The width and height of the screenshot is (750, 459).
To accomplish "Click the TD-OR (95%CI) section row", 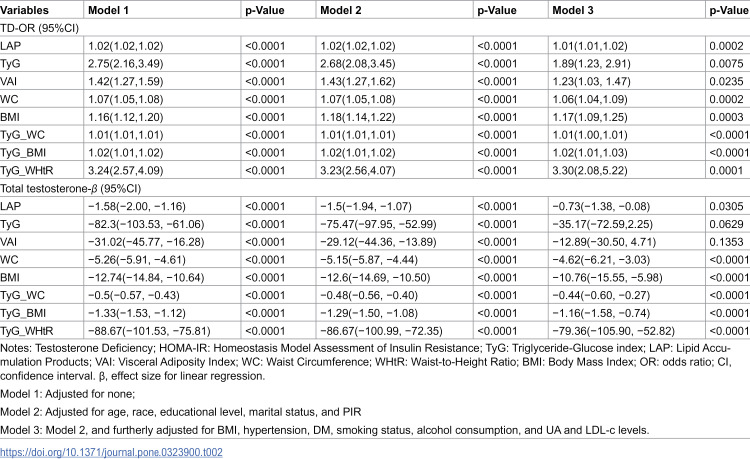I will pyautogui.click(x=375, y=28).
